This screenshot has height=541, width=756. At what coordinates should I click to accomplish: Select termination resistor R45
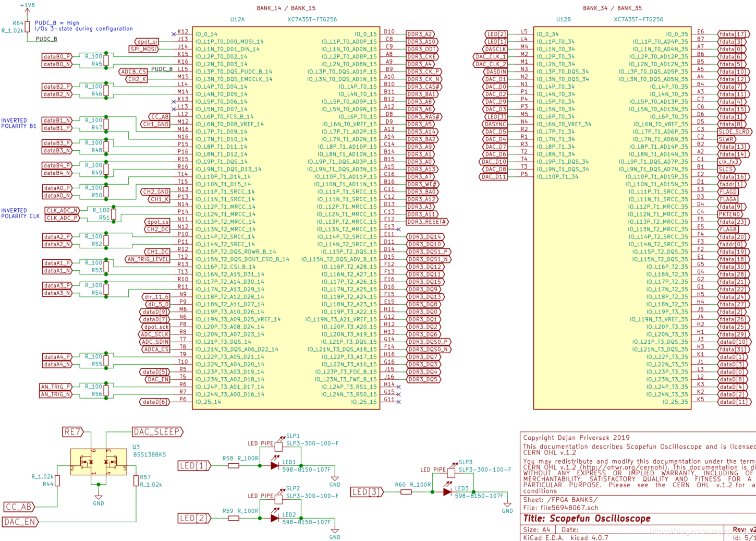click(106, 61)
